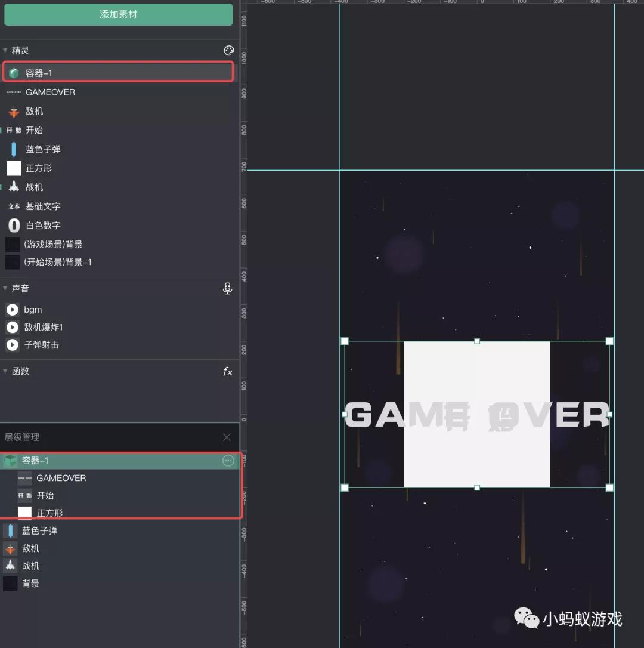Close the 层级管理 panel
The width and height of the screenshot is (644, 648).
point(227,437)
